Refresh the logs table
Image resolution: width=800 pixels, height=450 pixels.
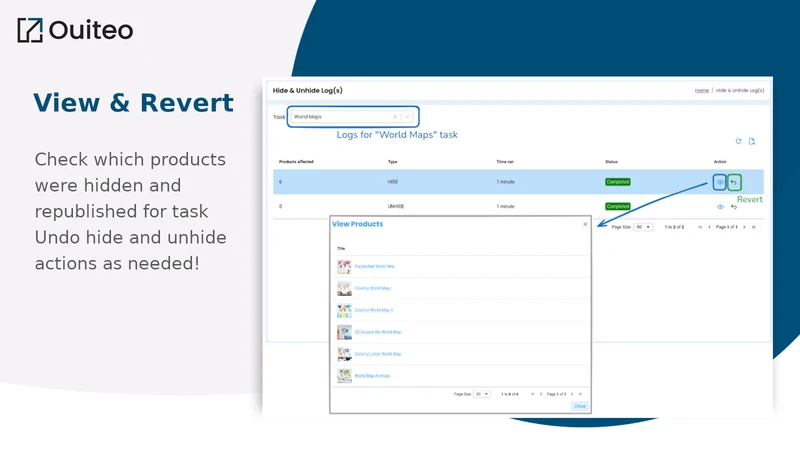click(x=738, y=141)
